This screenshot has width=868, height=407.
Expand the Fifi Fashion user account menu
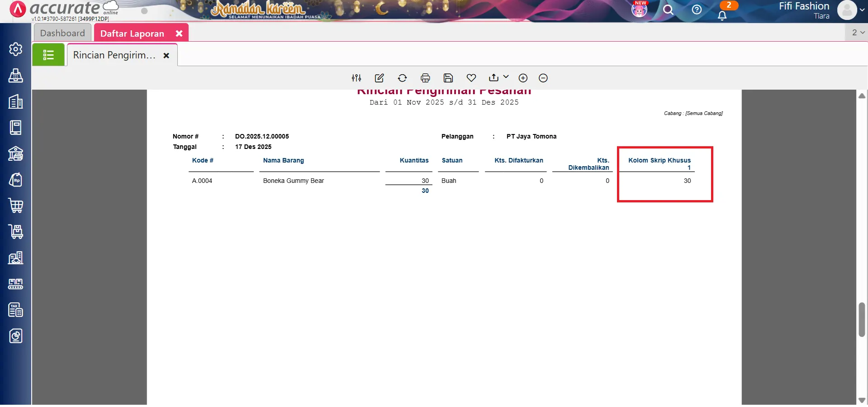tap(862, 10)
